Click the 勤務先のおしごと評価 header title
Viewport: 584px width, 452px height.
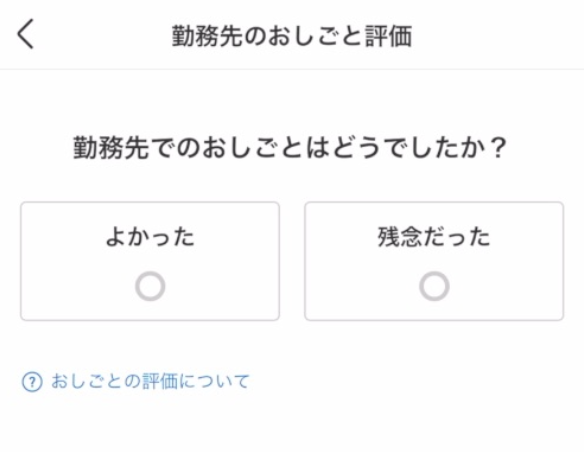pyautogui.click(x=292, y=36)
